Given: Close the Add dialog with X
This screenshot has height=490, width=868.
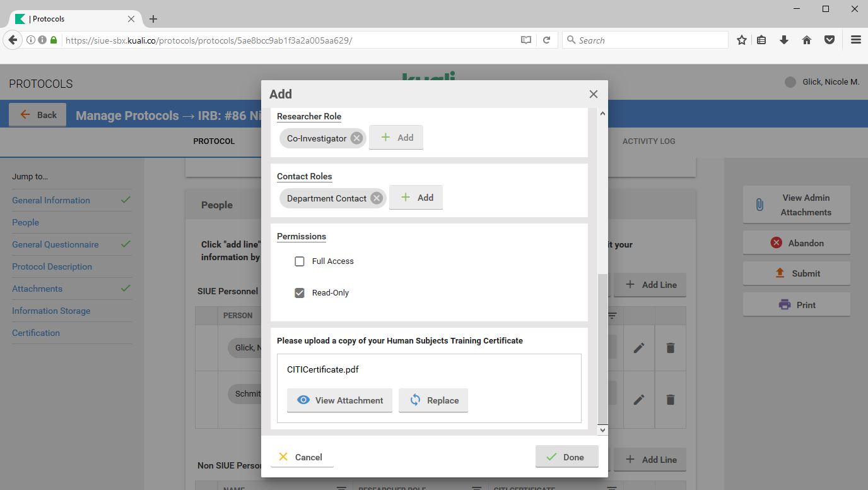Looking at the screenshot, I should point(593,94).
